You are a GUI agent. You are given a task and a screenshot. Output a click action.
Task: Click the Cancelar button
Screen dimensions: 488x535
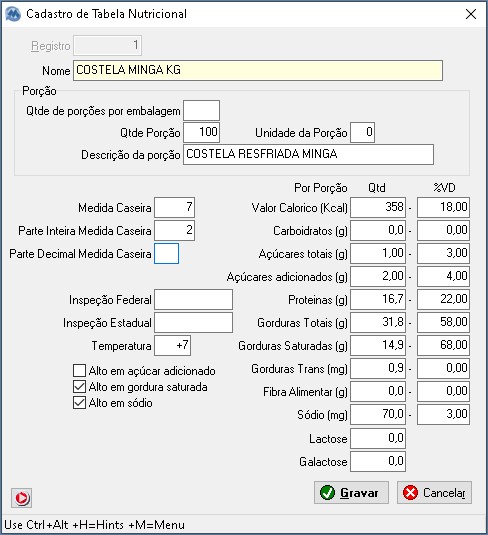click(x=434, y=492)
